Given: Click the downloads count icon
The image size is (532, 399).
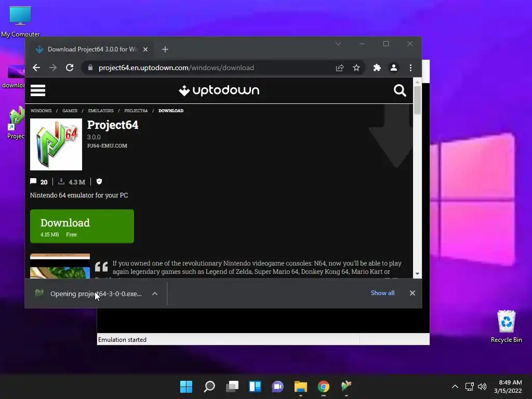Looking at the screenshot, I should pos(61,181).
